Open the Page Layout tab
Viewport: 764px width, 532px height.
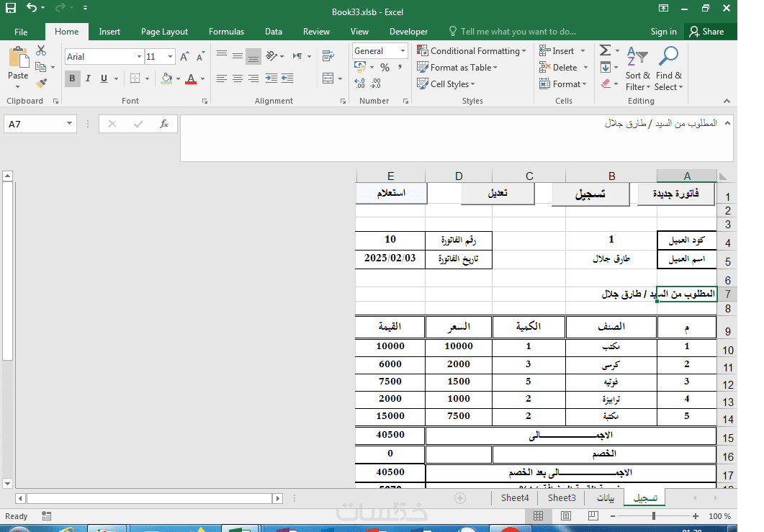[x=164, y=32]
